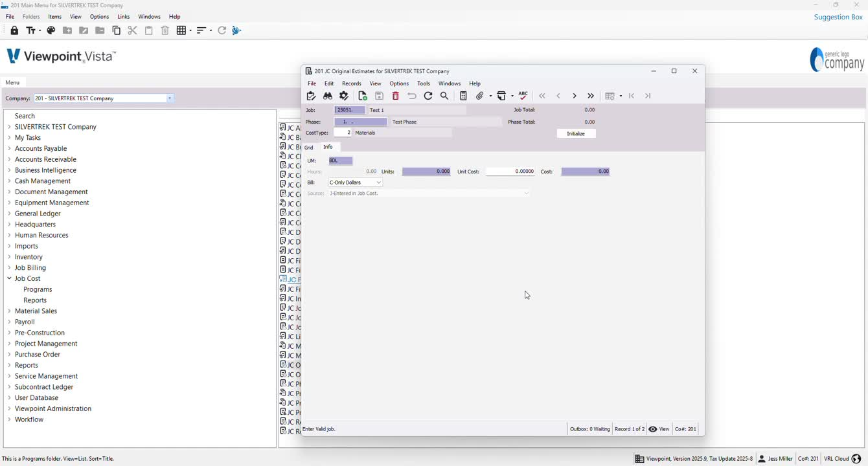
Task: Open the Suggestion Box link
Action: [x=838, y=17]
